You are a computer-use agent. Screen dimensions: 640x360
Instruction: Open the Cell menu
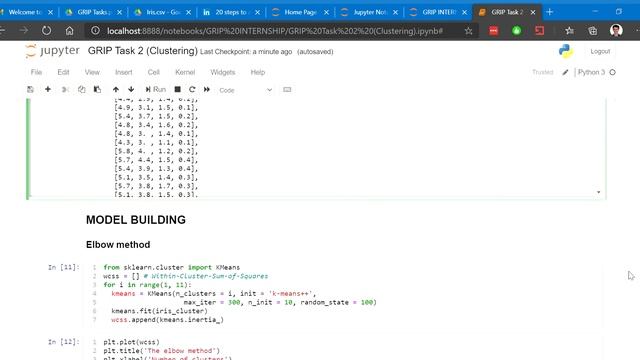[x=153, y=72]
